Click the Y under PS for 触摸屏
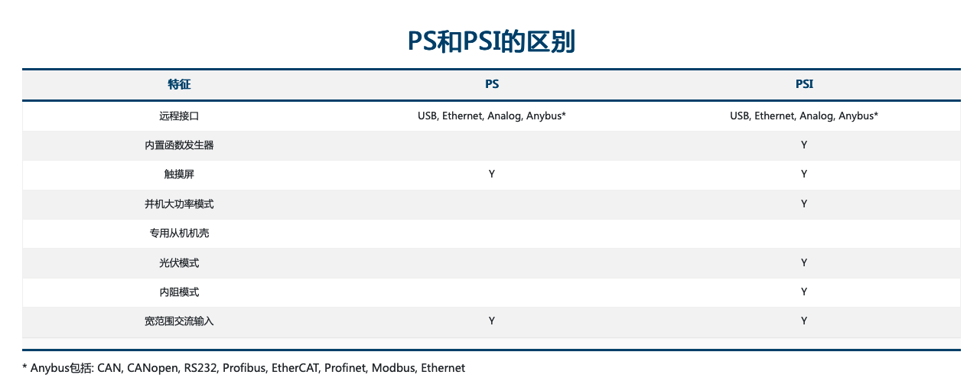This screenshot has width=980, height=391. [492, 174]
